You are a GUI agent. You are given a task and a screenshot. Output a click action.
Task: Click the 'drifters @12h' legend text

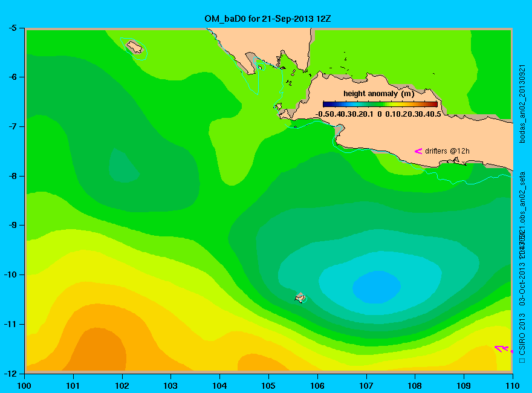point(447,151)
